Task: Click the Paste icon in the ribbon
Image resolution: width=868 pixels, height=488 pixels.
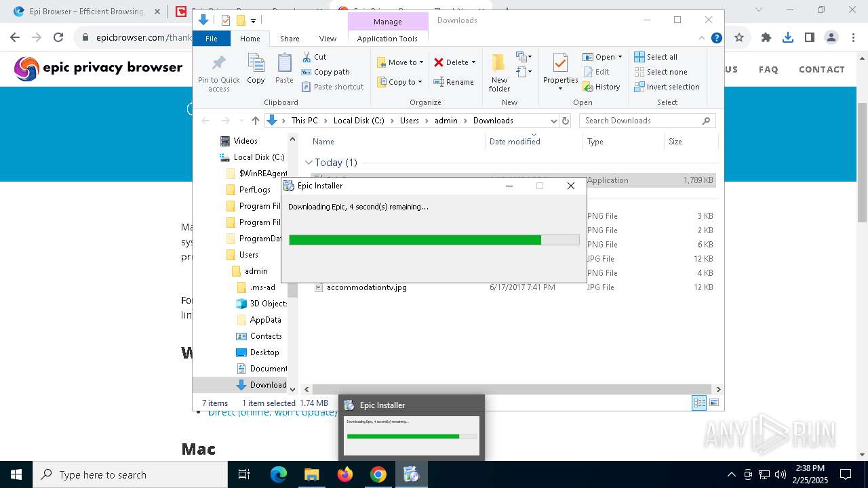Action: point(284,69)
